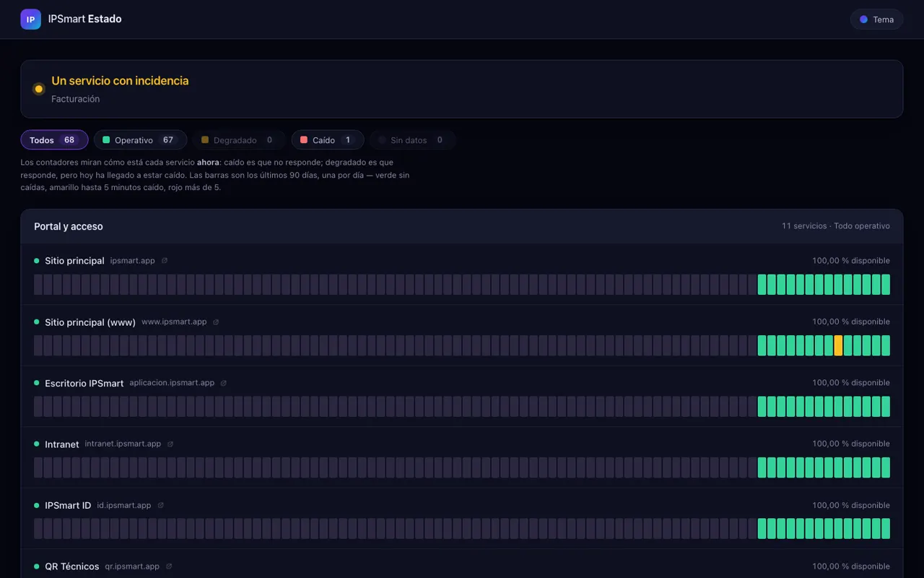Open qr.ipsmart.app link

pyautogui.click(x=132, y=566)
